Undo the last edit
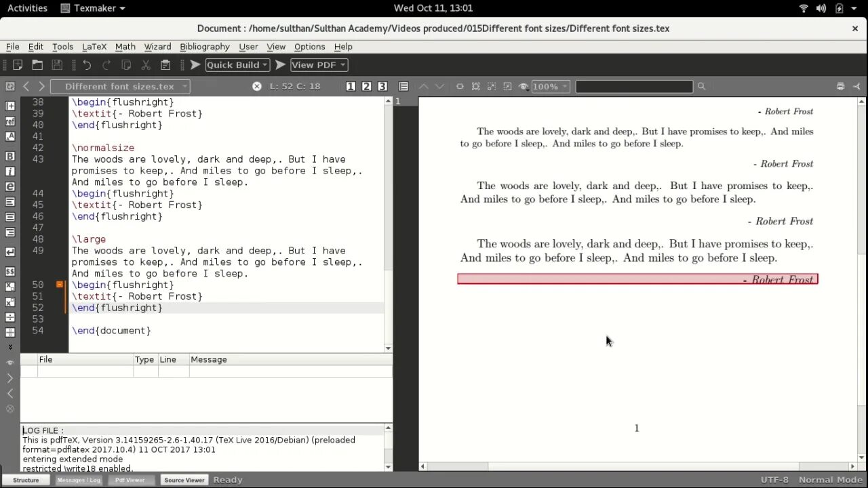This screenshot has width=868, height=488. tap(87, 65)
